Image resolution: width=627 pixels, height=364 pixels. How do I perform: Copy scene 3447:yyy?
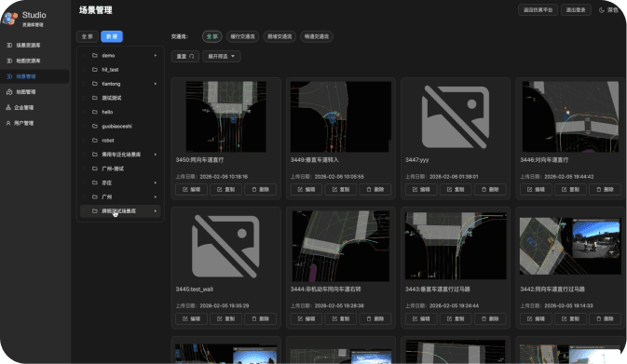tap(456, 189)
